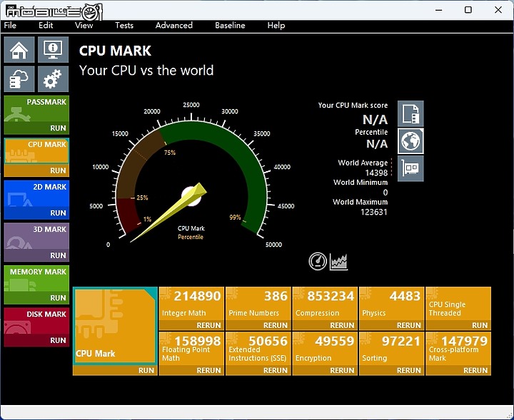Screen dimensions: 514x420
Task: Click the 75% percentile gauge marker
Action: [x=170, y=153]
